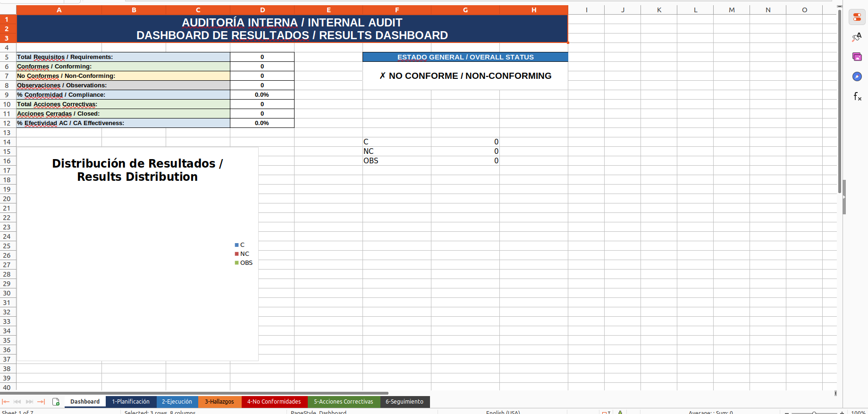This screenshot has height=414, width=868.
Task: Click the sidebar collapse handle
Action: 844,197
